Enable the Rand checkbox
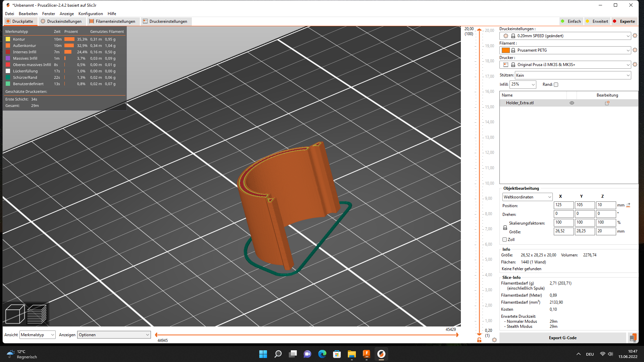The height and width of the screenshot is (362, 644). pos(556,84)
